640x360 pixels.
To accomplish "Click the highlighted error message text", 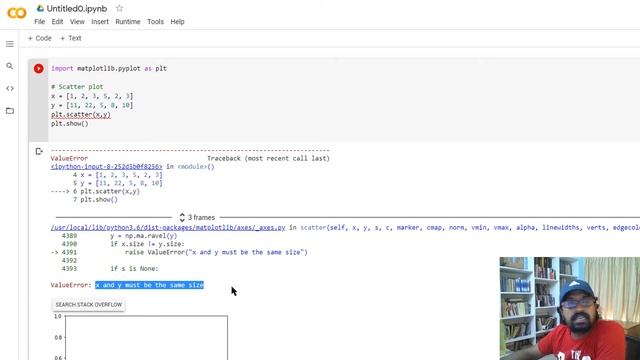I will point(149,285).
